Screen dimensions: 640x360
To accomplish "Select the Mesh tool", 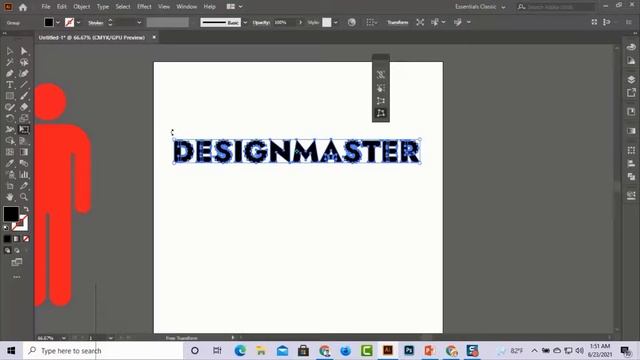I will (x=9, y=152).
